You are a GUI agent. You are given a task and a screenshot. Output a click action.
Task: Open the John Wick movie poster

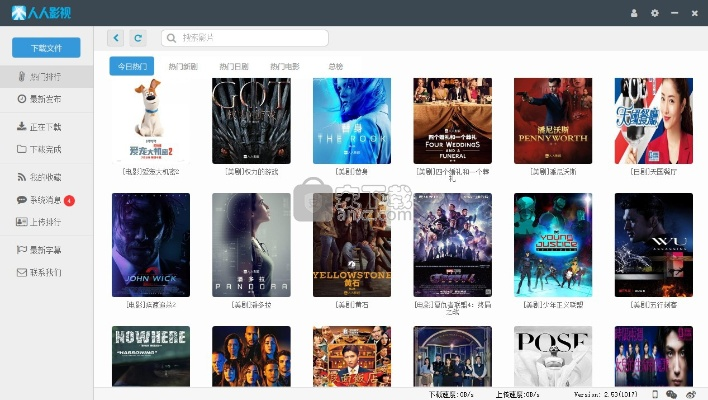point(151,245)
